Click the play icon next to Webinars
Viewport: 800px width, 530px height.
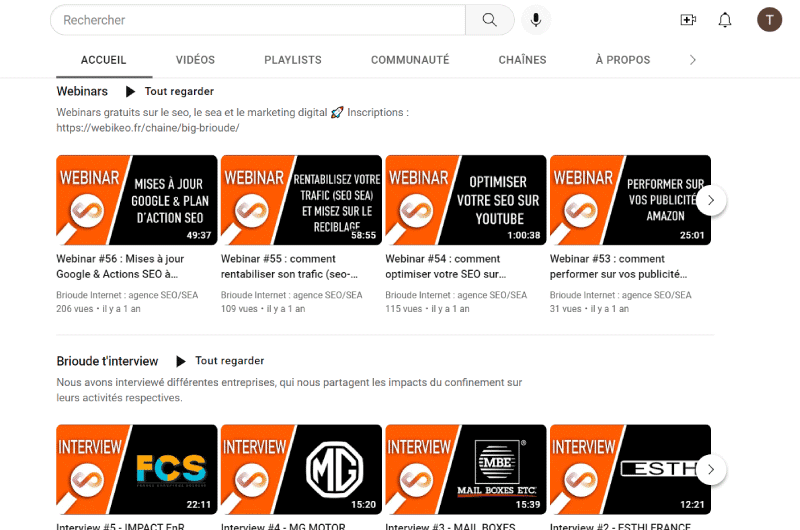[130, 91]
